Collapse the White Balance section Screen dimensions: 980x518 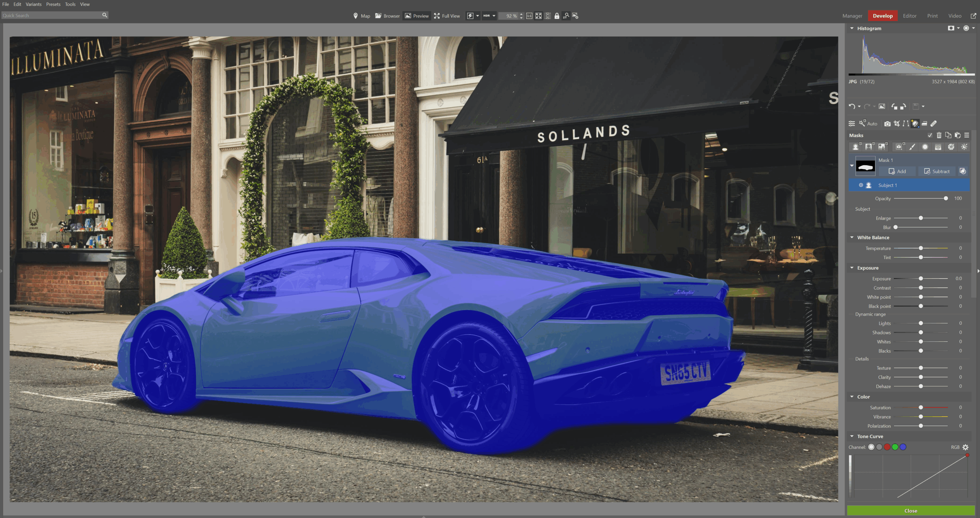click(x=852, y=238)
